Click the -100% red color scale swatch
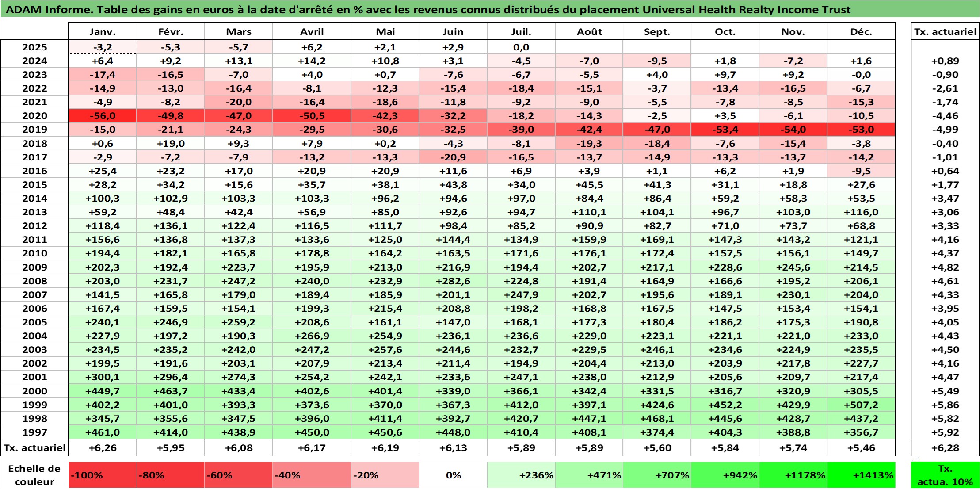 [x=103, y=475]
